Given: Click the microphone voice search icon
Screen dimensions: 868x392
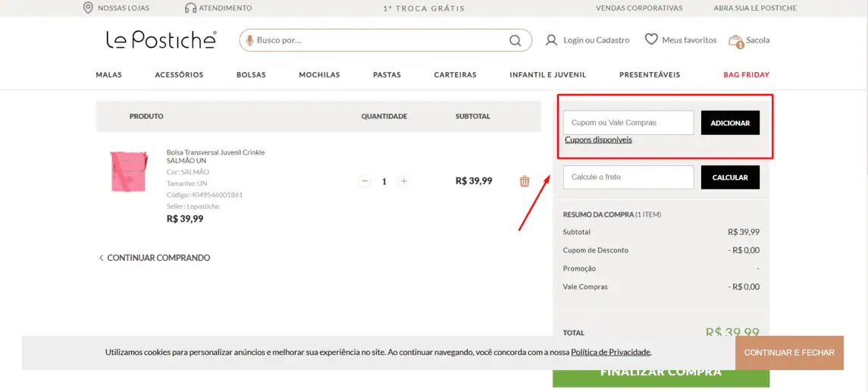Looking at the screenshot, I should [249, 40].
